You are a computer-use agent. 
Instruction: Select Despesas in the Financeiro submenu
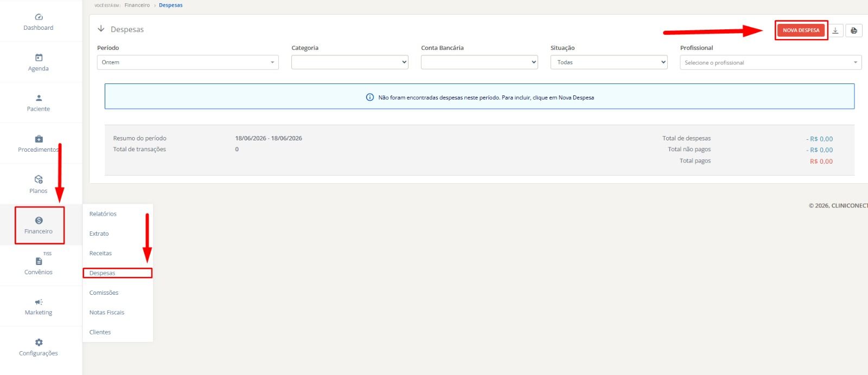click(103, 273)
